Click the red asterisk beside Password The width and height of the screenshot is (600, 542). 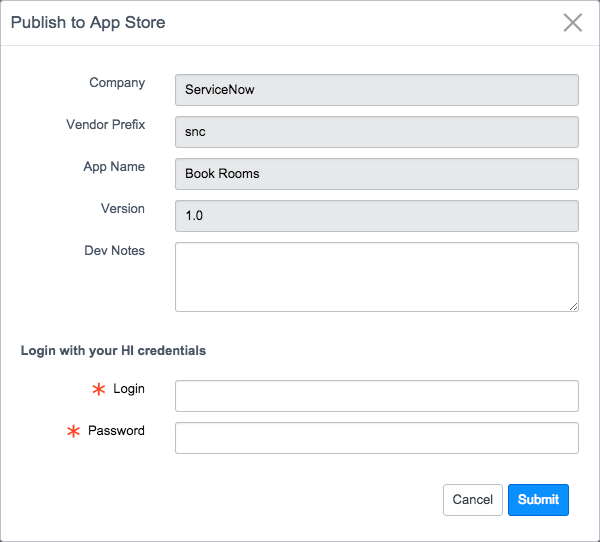[x=73, y=431]
